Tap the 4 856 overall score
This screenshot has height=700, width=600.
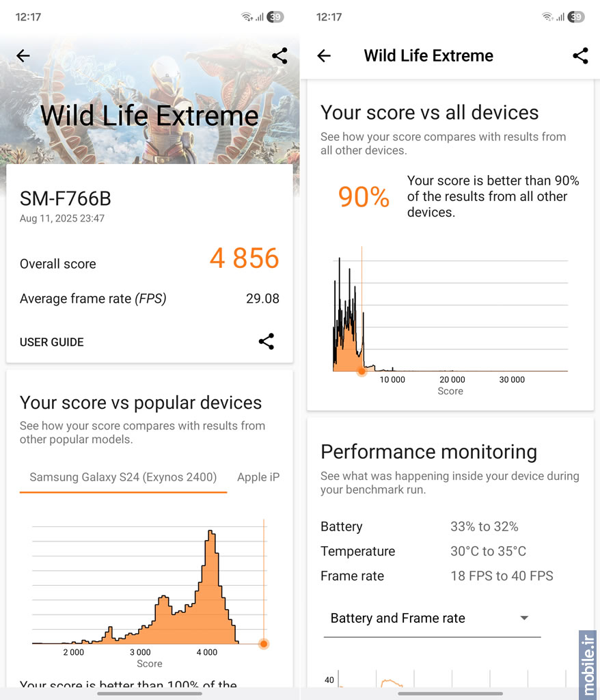point(244,258)
